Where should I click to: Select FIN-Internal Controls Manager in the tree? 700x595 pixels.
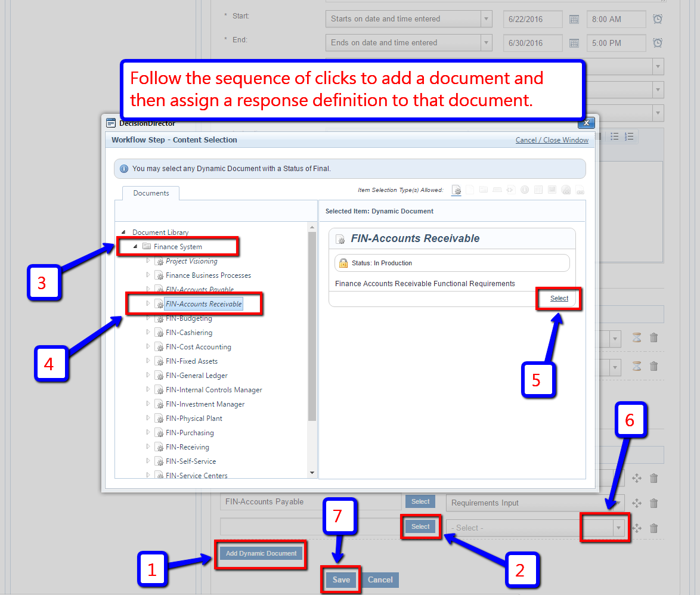click(x=214, y=390)
